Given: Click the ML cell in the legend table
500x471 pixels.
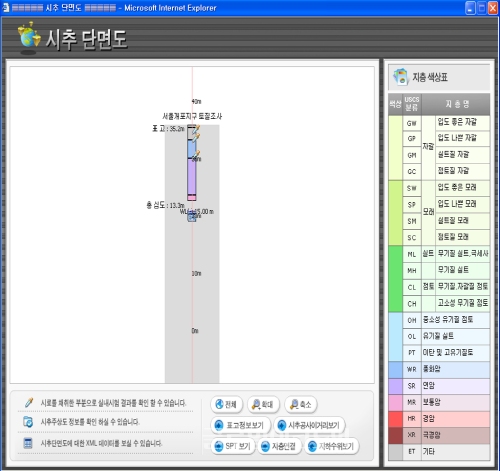Looking at the screenshot, I should (412, 254).
